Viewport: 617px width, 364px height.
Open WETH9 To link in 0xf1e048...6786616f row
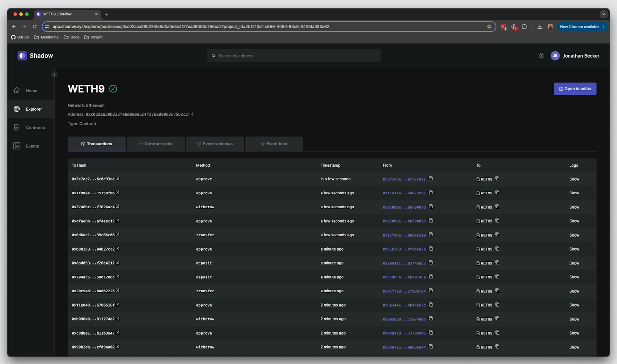[x=484, y=305]
